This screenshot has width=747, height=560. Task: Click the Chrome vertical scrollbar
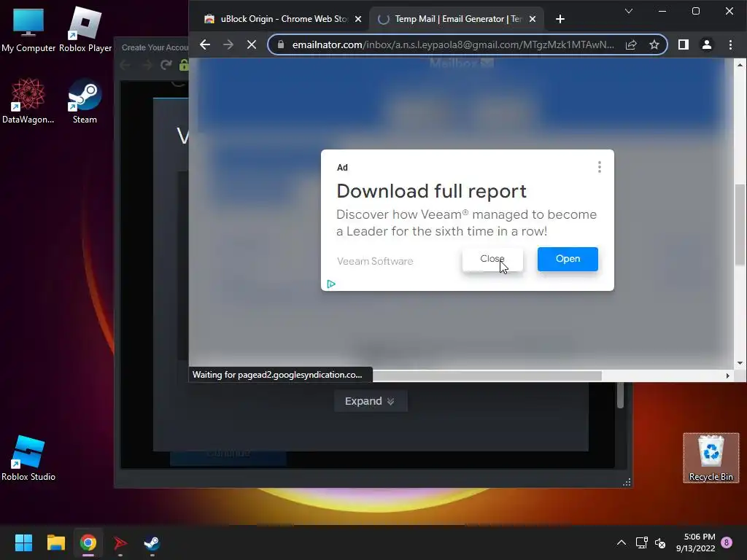point(740,225)
